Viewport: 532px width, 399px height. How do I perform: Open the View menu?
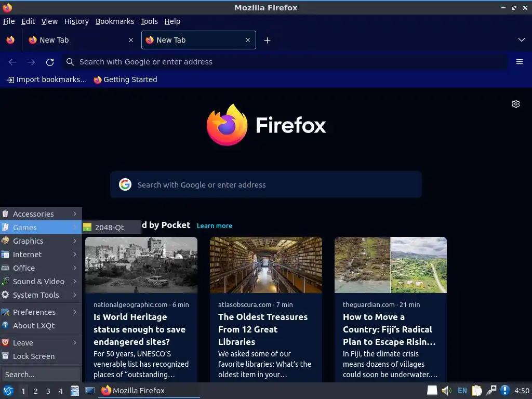[x=49, y=21]
